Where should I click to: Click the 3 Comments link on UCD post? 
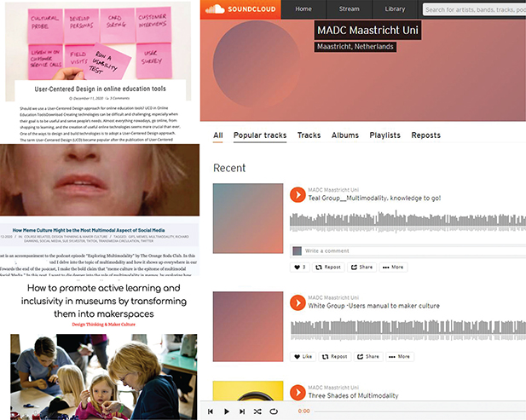118,98
